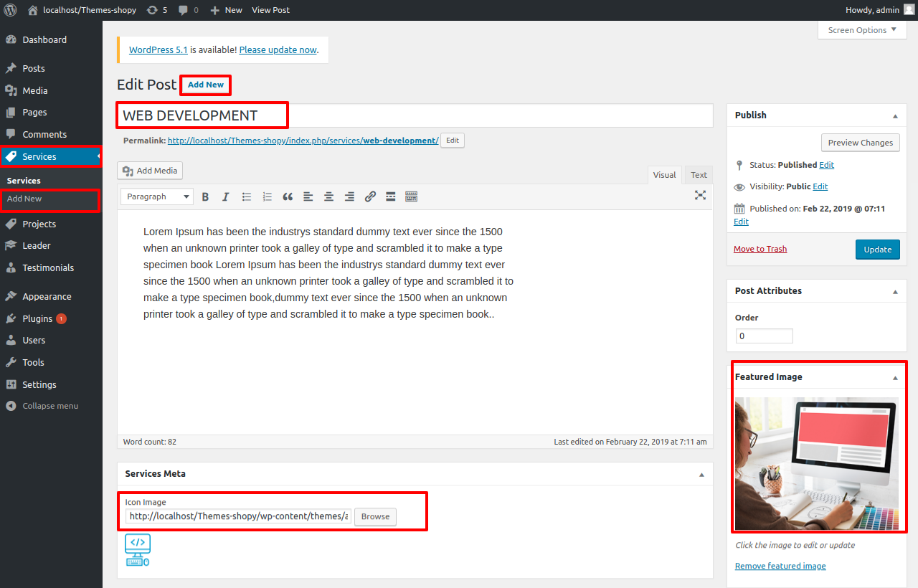Insert a bulleted list

click(x=246, y=196)
